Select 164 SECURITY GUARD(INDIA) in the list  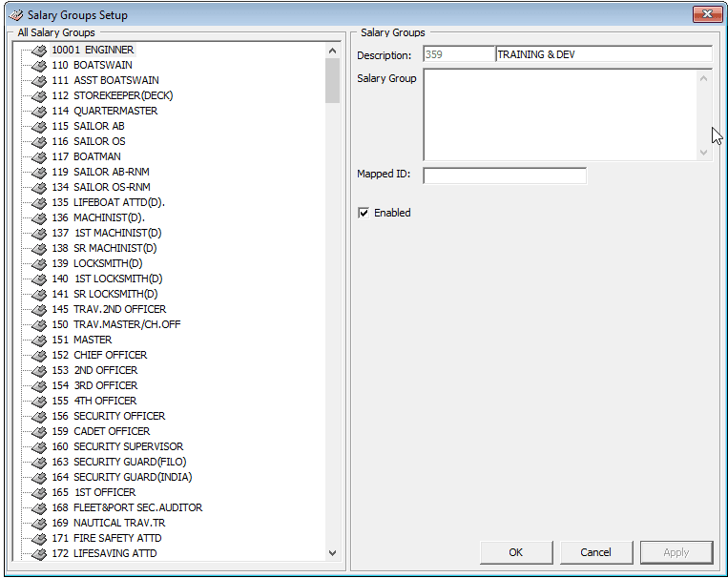click(121, 478)
